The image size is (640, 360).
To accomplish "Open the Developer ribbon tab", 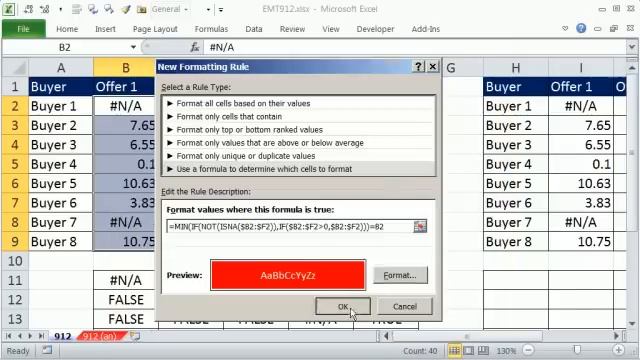I will (375, 29).
